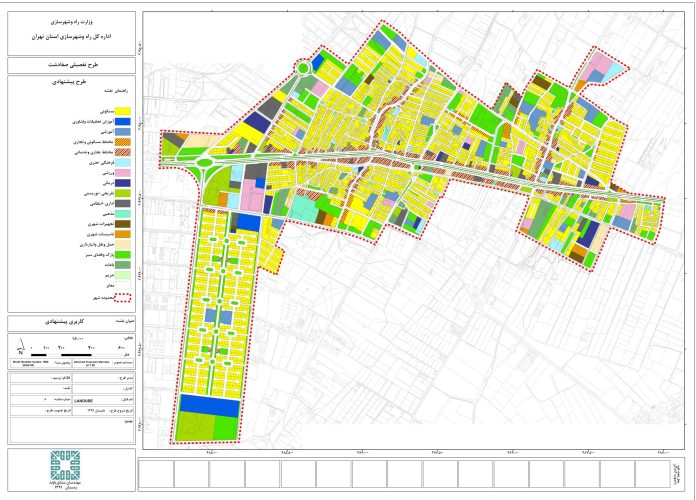696x500 pixels.
Task: Select the pink sports legend swatch
Action: [x=123, y=173]
